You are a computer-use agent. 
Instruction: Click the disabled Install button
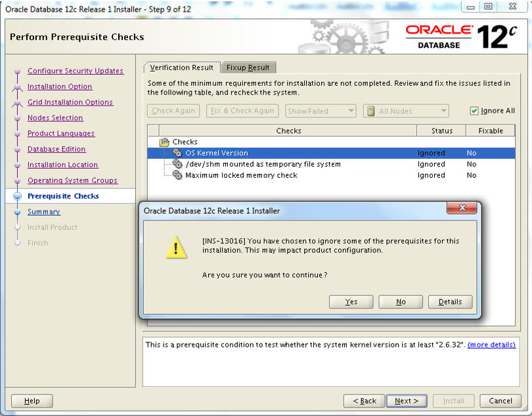453,401
